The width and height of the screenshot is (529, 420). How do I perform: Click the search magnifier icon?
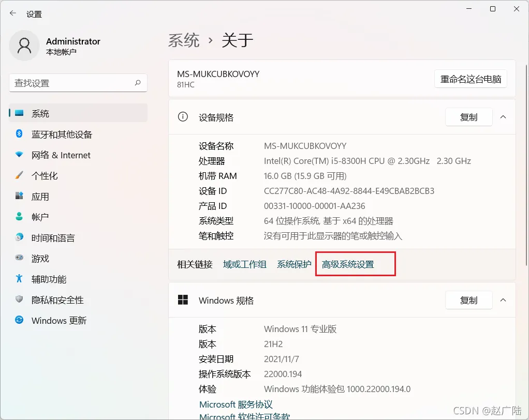138,83
